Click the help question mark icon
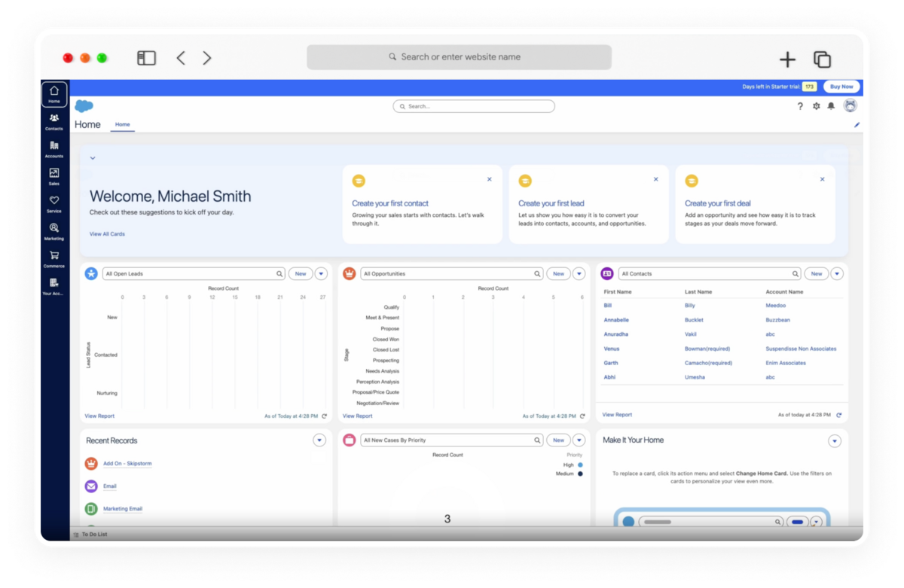904x588 pixels. 800,106
